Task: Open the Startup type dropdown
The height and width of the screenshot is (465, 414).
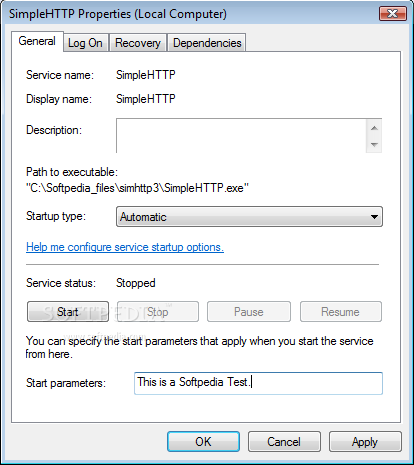Action: coord(249,217)
